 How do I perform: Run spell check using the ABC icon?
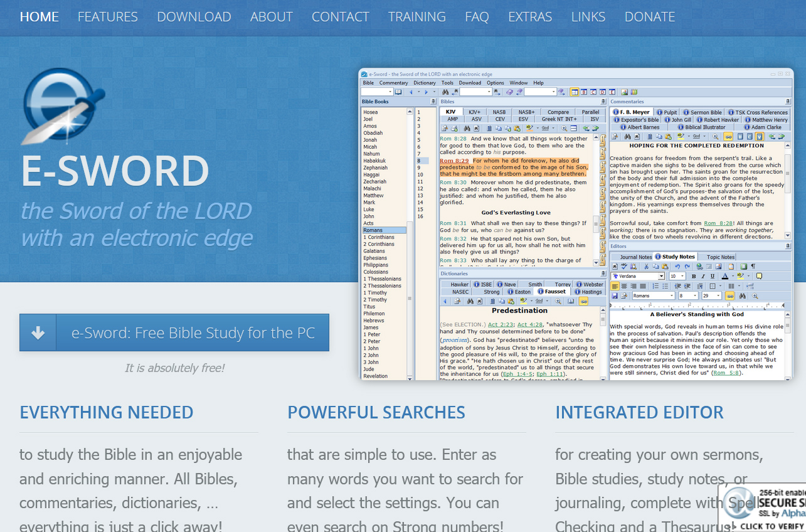coord(623,266)
